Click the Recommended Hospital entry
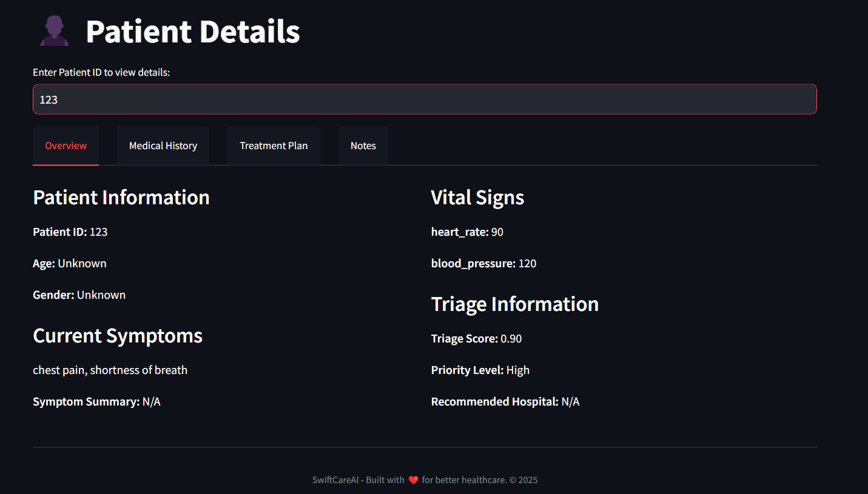Screen dimensions: 868x494 pyautogui.click(x=505, y=402)
